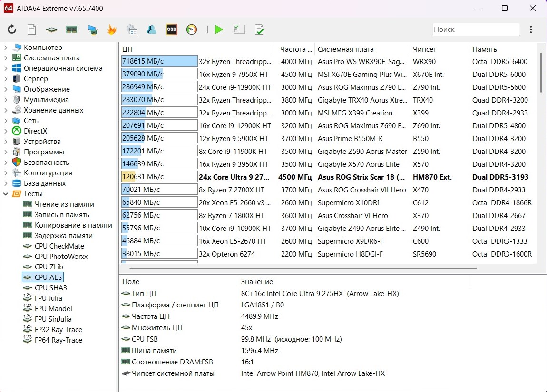Start the benchmark with green play button
Image resolution: width=547 pixels, height=392 pixels.
point(219,29)
